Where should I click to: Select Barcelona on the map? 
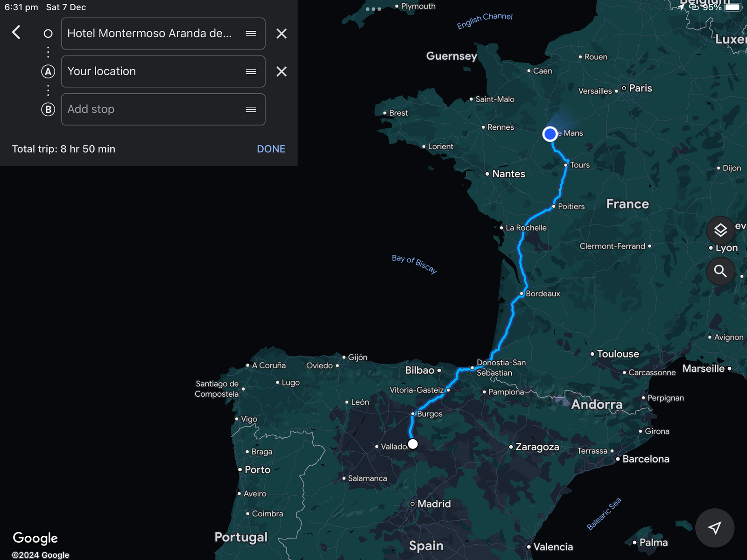pos(646,459)
